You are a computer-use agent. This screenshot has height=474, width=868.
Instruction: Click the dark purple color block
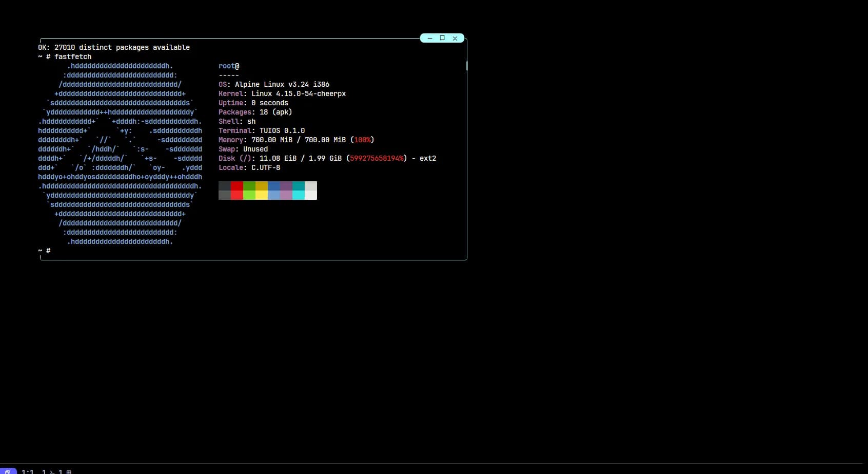286,186
